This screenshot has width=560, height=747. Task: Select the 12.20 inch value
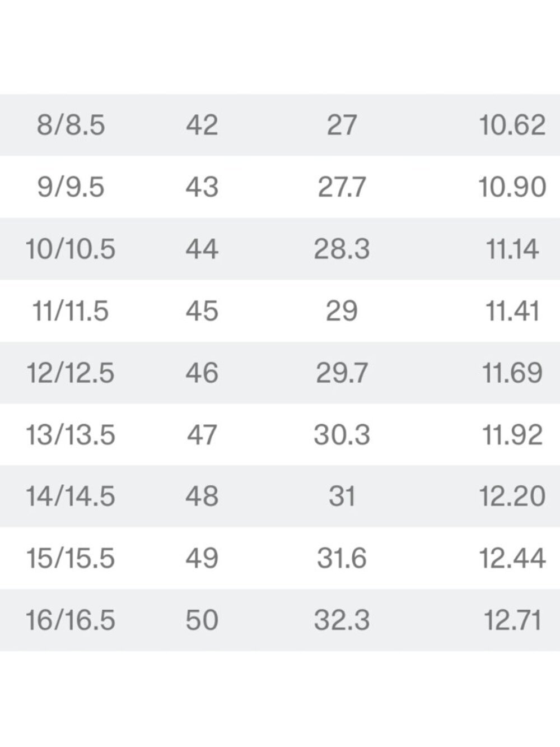512,496
